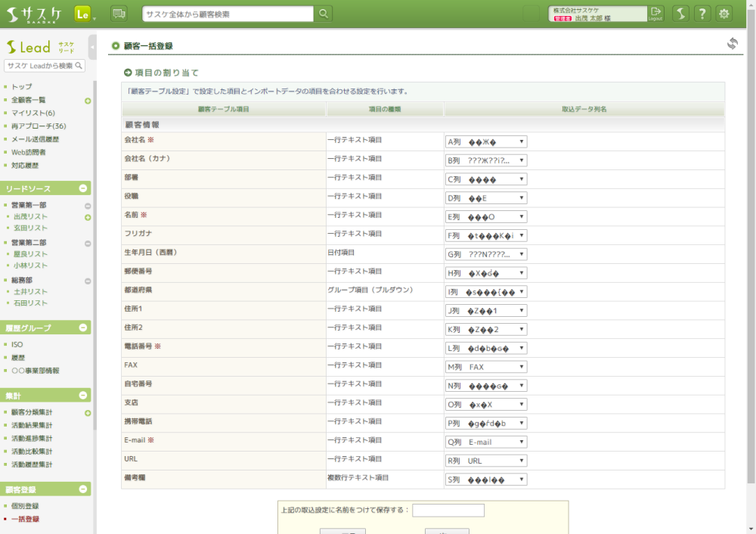Click the magnifier icon beside global customer search
The height and width of the screenshot is (534, 756).
pyautogui.click(x=323, y=14)
